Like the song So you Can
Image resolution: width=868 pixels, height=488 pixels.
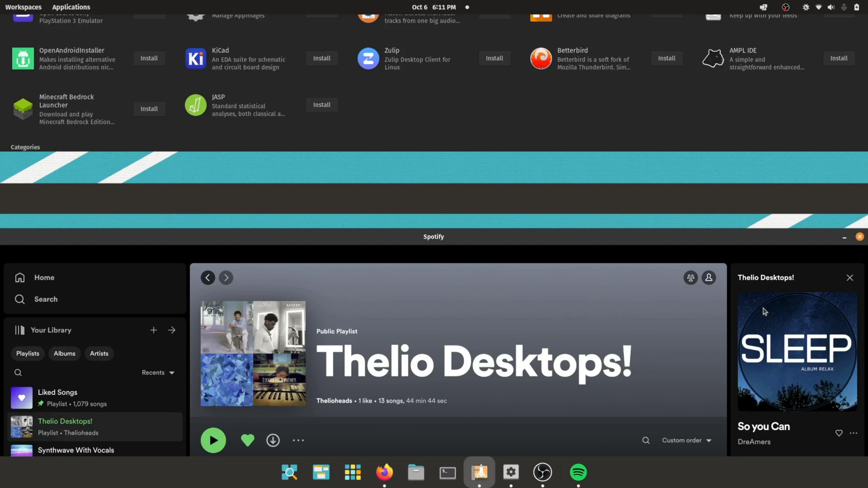839,433
